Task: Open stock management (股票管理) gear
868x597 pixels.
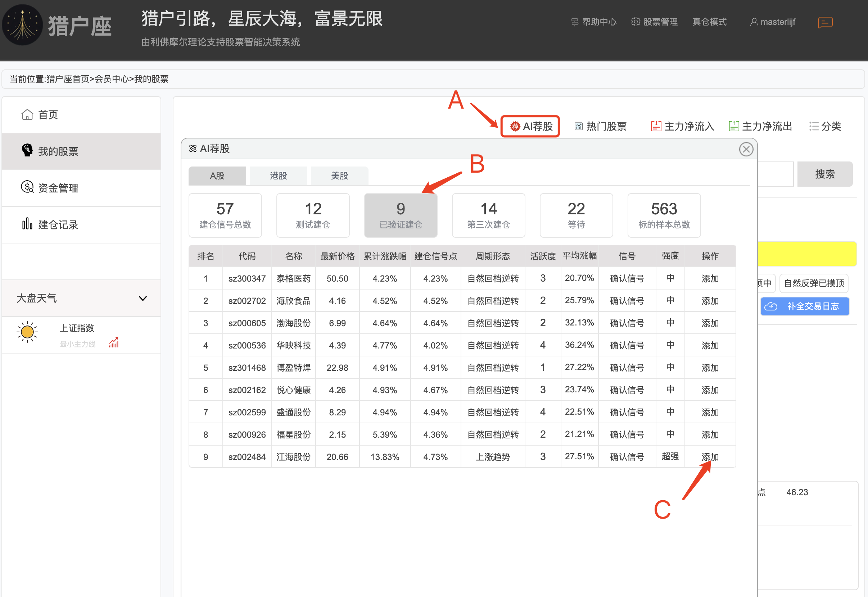Action: [654, 22]
